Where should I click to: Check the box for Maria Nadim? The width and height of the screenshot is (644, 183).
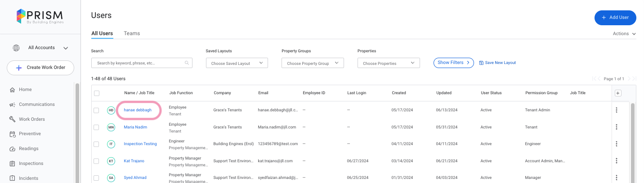96,127
